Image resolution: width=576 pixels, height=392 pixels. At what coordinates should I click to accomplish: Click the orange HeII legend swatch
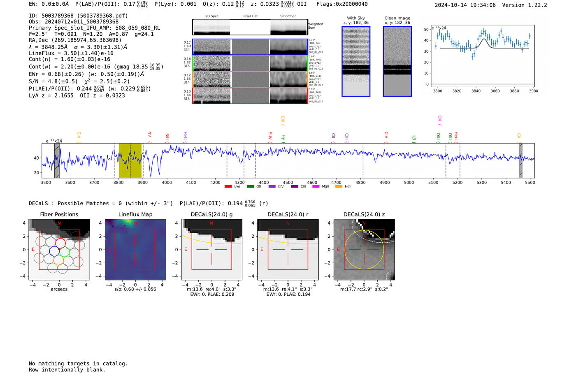339,186
